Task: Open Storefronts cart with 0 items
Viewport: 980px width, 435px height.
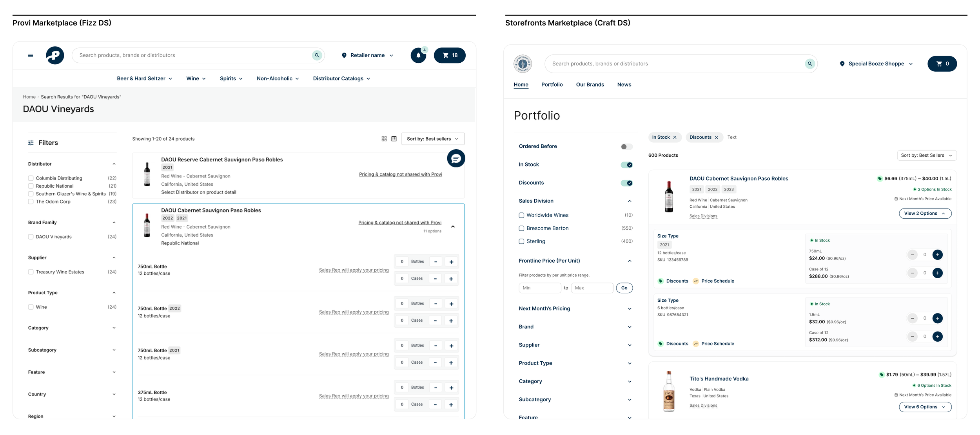Action: click(942, 63)
